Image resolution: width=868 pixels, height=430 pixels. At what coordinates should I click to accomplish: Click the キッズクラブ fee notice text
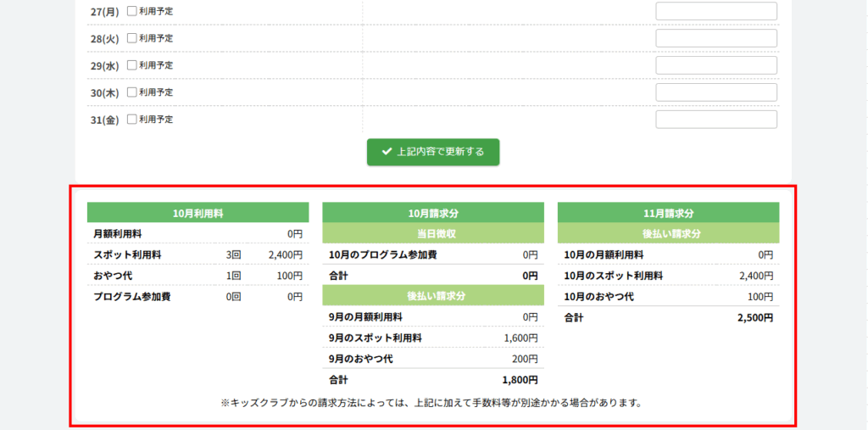pos(431,403)
